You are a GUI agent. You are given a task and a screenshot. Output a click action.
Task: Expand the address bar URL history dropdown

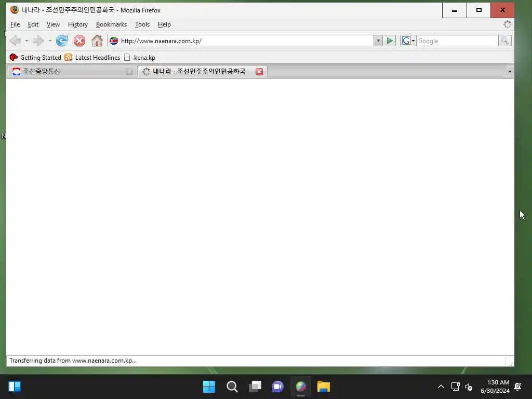tap(378, 41)
